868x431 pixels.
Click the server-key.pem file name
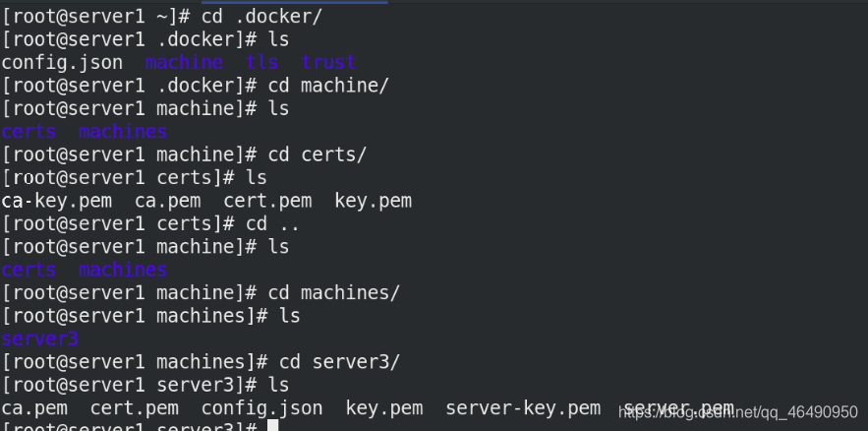tap(523, 408)
